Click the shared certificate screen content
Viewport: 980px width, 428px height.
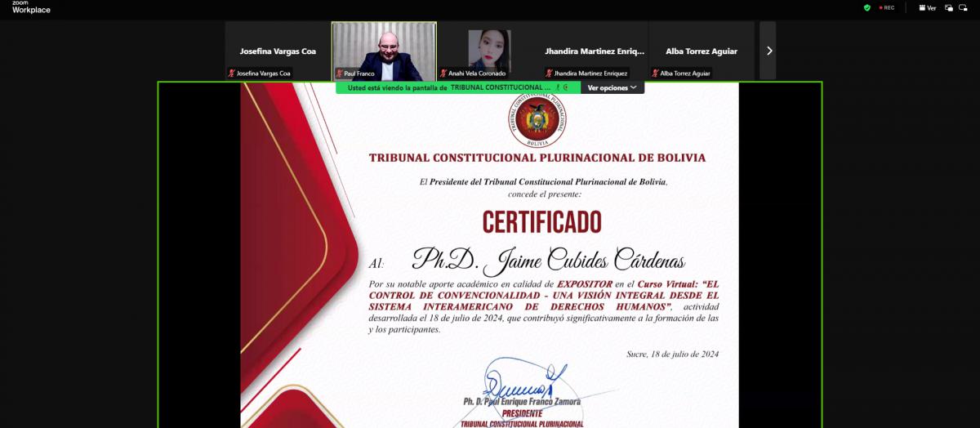click(x=490, y=261)
